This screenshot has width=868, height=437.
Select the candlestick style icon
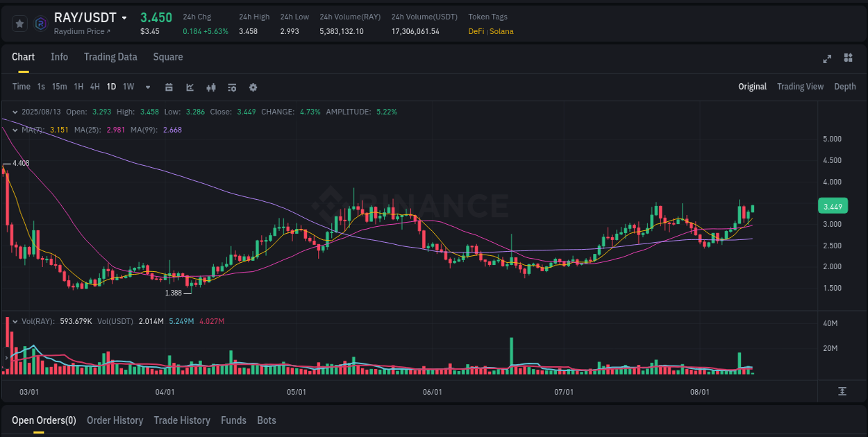point(211,87)
